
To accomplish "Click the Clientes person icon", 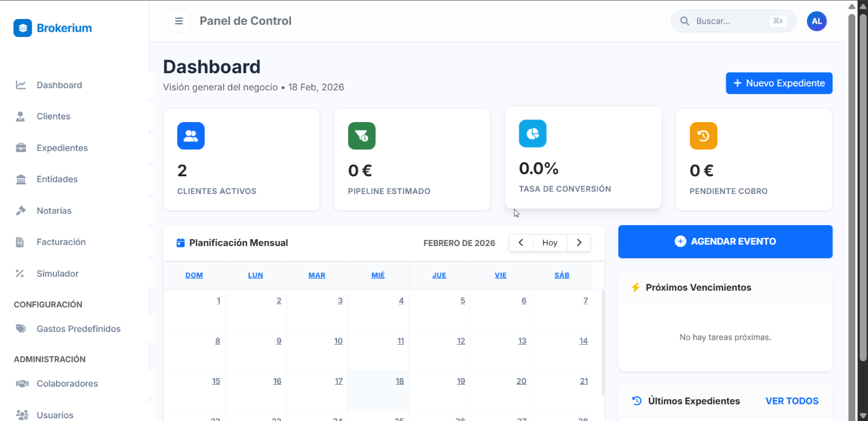I will 21,116.
